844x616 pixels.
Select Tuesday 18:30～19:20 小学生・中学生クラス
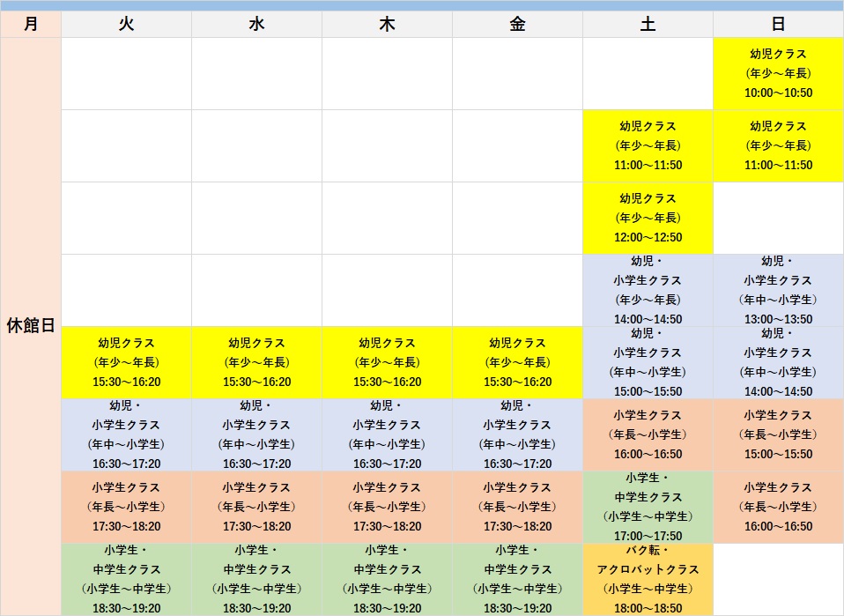(126, 579)
